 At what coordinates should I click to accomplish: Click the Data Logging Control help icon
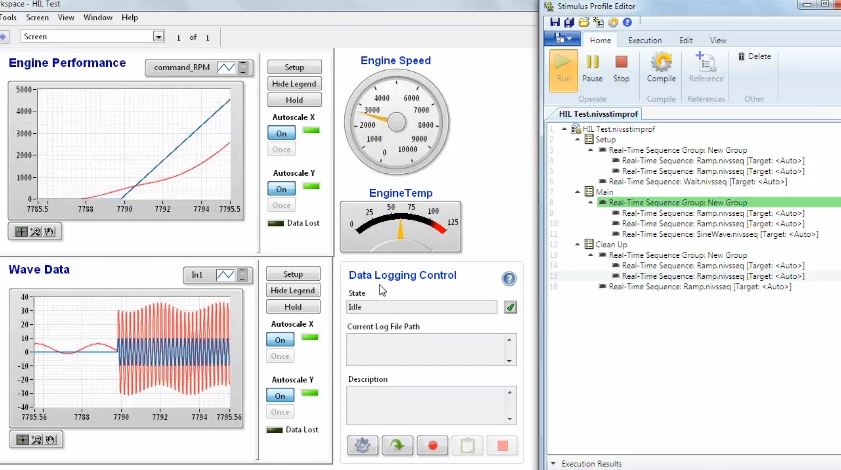point(509,279)
